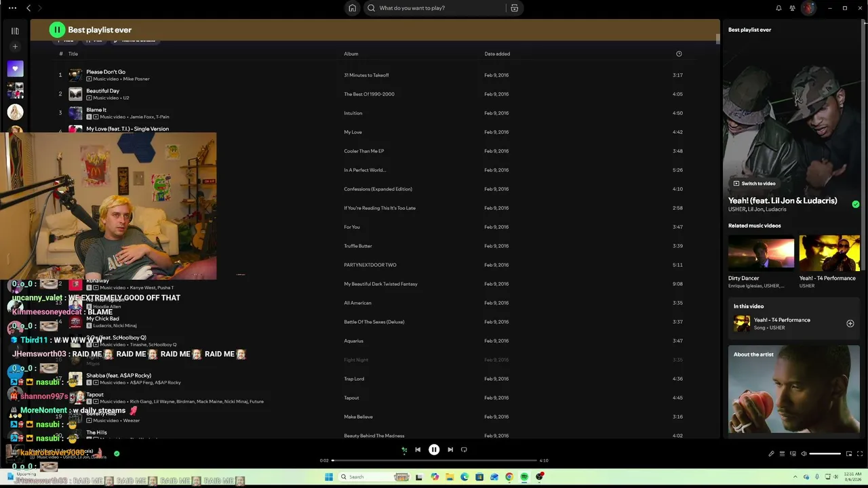Screen dimensions: 868x488
Task: Open the "About the artist" card
Action: coord(794,390)
